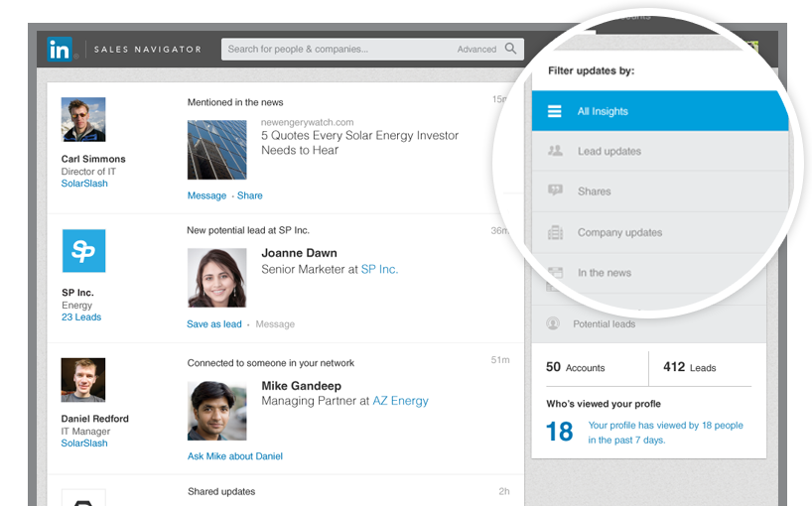This screenshot has height=506, width=812.
Task: Click Joanne Dawn profile photo
Action: pos(217,278)
